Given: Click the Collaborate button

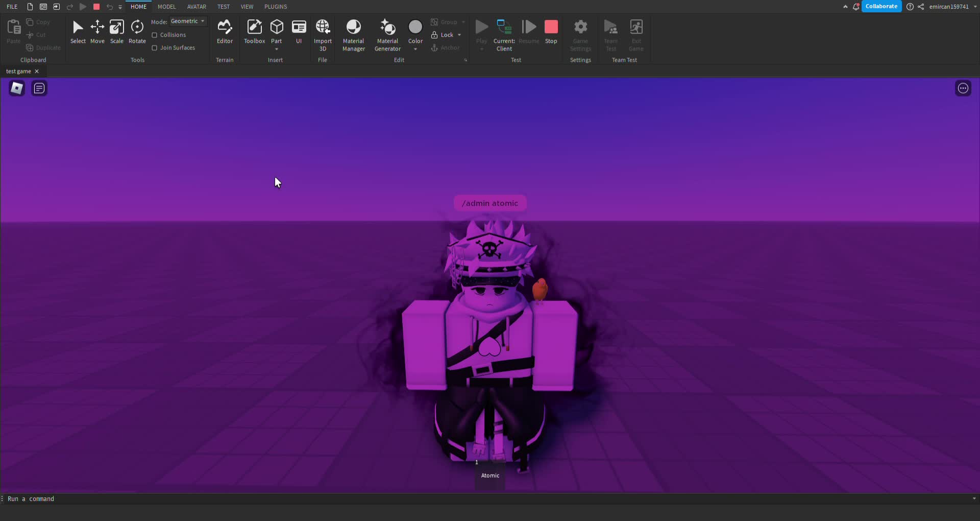Looking at the screenshot, I should pos(881,6).
